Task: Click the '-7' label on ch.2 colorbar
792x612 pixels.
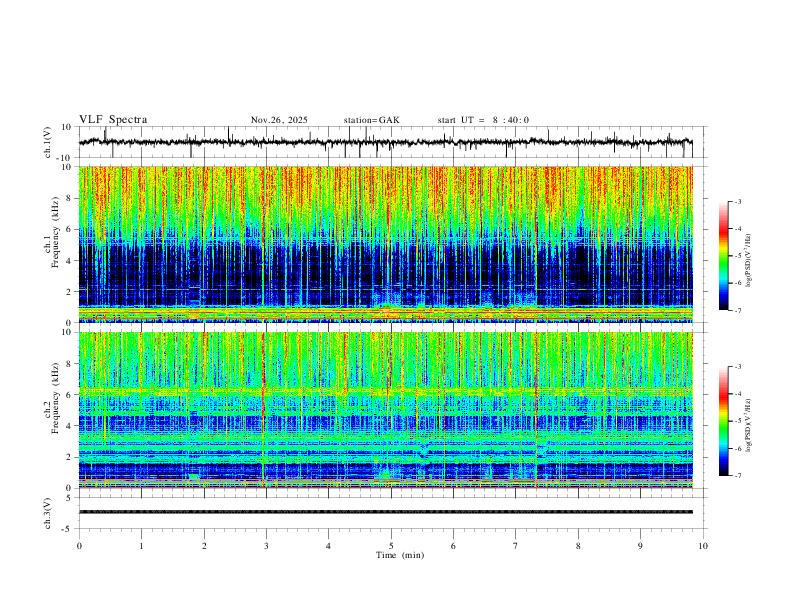Action: pos(737,476)
